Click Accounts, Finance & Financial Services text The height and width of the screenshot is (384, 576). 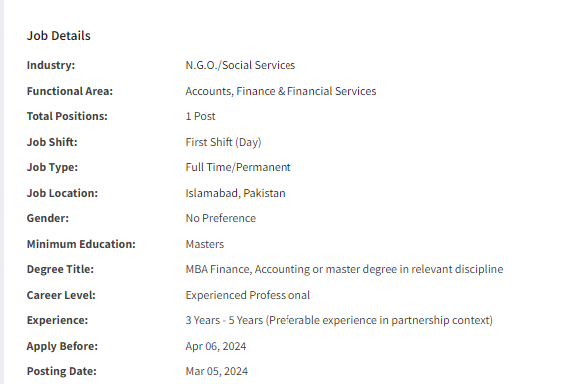click(281, 91)
